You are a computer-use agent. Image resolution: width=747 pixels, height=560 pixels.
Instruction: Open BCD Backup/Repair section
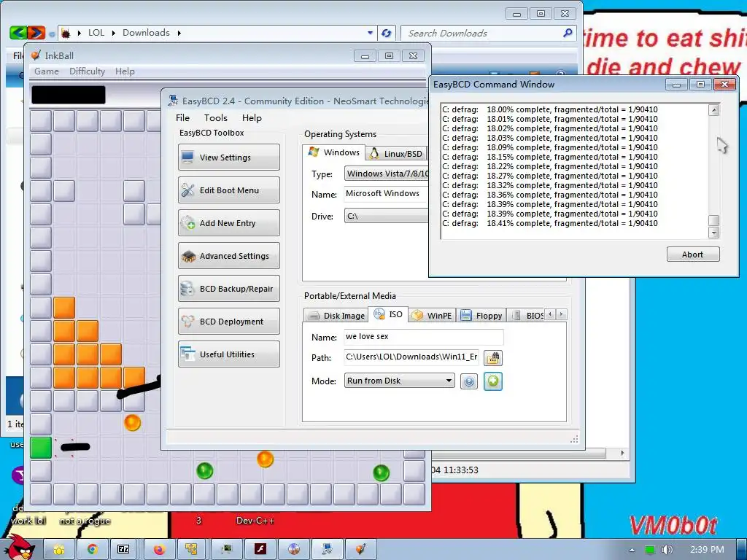pyautogui.click(x=228, y=289)
